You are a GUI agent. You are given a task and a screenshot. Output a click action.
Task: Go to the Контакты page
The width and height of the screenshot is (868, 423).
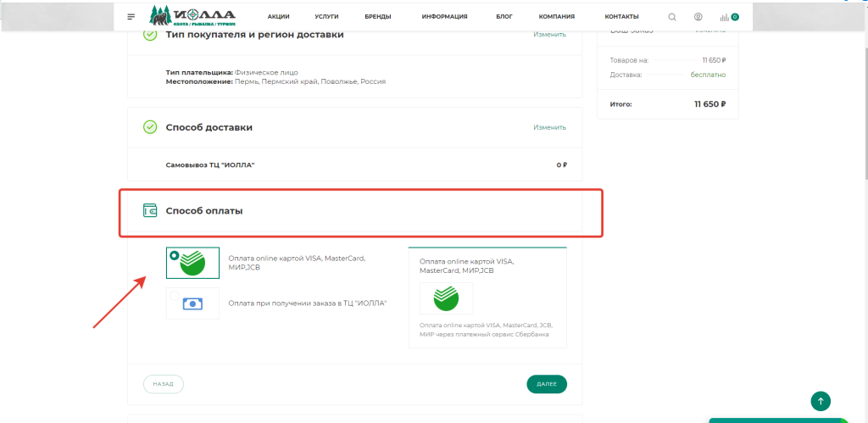click(x=621, y=17)
